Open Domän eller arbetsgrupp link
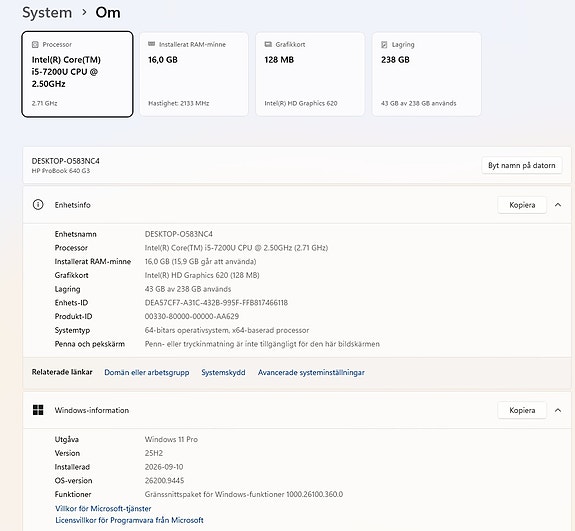The width and height of the screenshot is (575, 531). point(147,372)
